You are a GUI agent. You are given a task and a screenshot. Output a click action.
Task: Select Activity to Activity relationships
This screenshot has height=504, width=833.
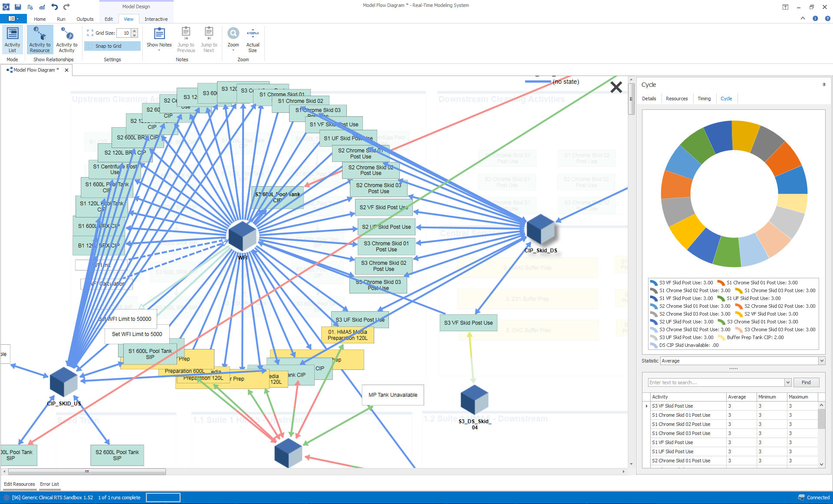coord(66,40)
